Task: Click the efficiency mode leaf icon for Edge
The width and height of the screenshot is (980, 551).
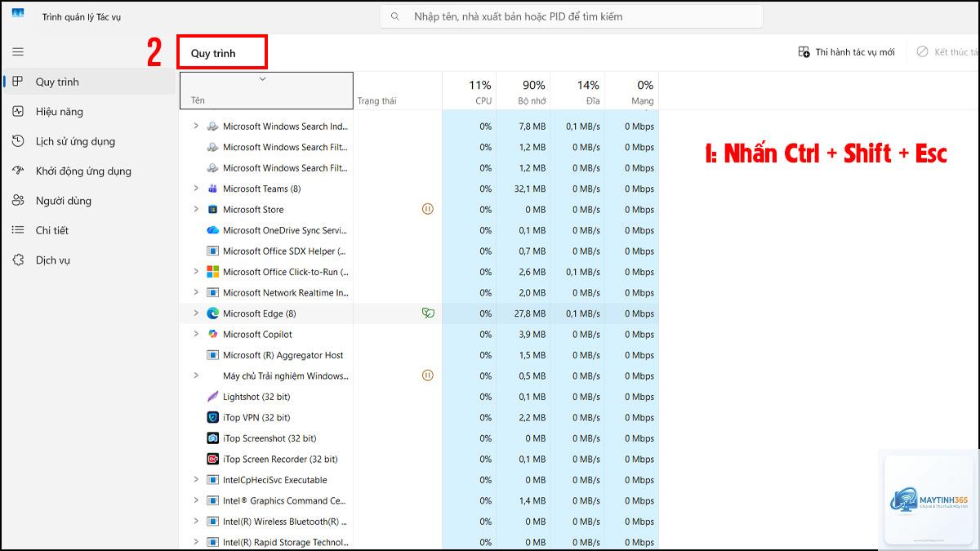Action: (427, 313)
